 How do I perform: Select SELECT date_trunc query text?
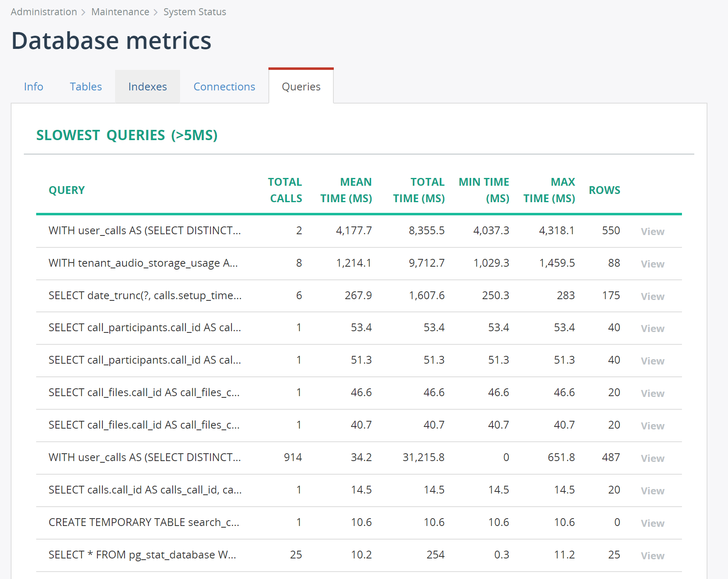(145, 295)
